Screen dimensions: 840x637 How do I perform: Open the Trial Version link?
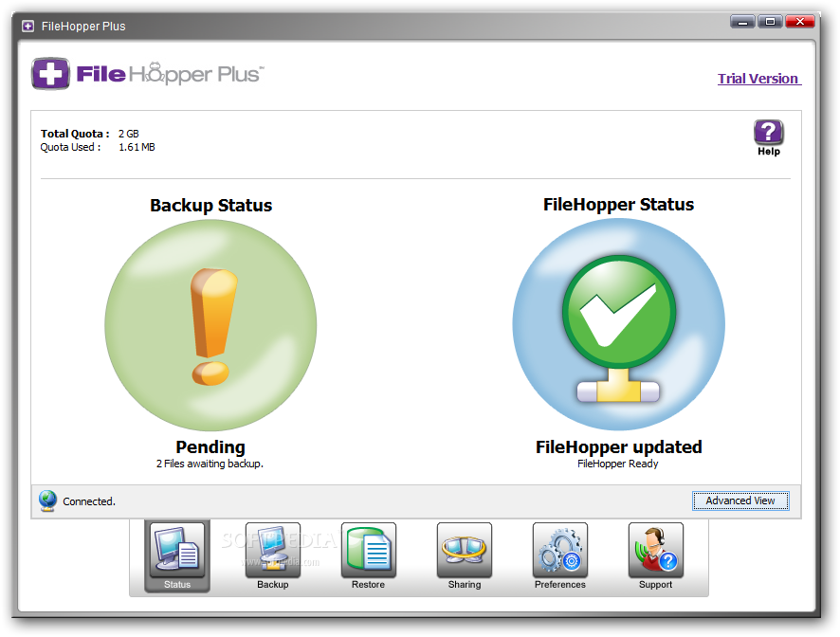(x=759, y=79)
